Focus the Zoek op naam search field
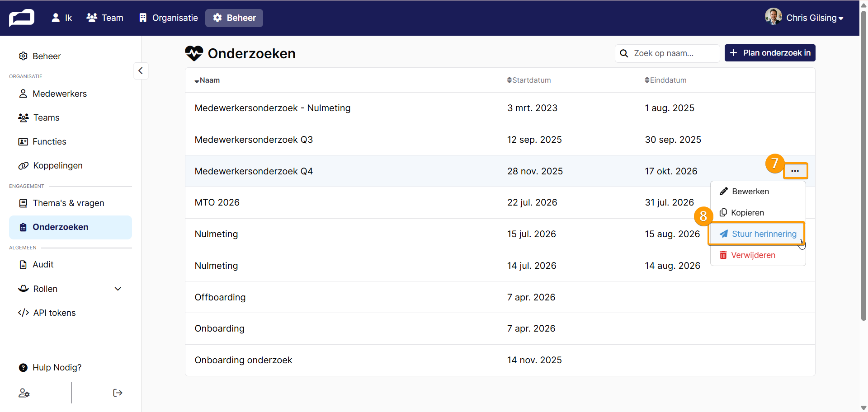Image resolution: width=868 pixels, height=412 pixels. coord(667,53)
